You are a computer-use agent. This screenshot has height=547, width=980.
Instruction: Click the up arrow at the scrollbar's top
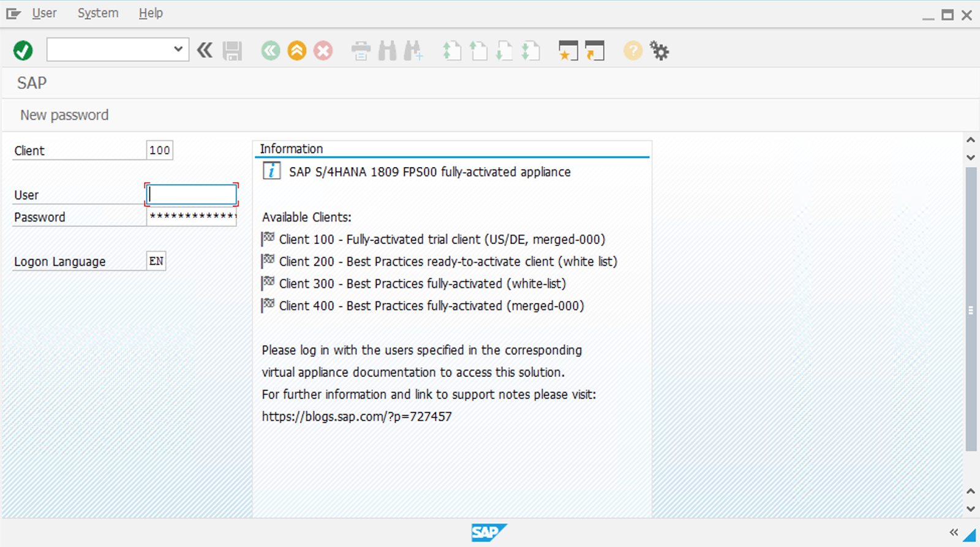971,140
